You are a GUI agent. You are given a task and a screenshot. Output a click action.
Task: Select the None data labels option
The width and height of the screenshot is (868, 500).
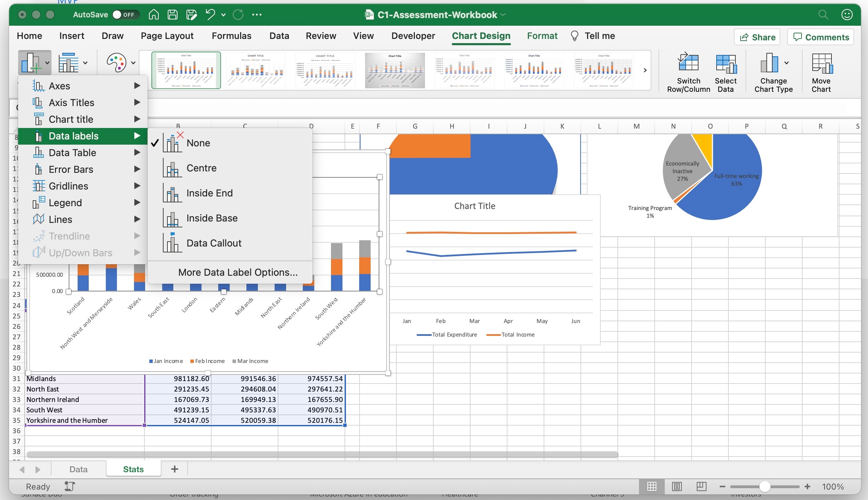coord(198,143)
